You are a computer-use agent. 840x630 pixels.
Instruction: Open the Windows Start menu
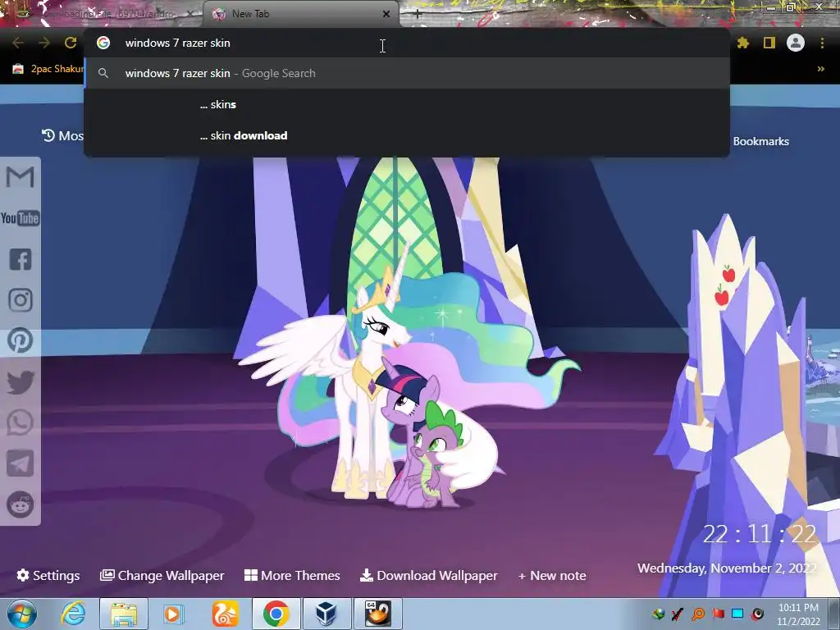(22, 614)
